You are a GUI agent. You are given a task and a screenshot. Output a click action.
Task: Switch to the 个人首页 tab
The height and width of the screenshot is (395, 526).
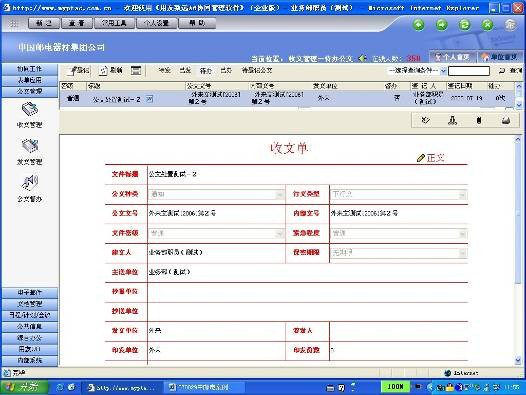coord(452,57)
